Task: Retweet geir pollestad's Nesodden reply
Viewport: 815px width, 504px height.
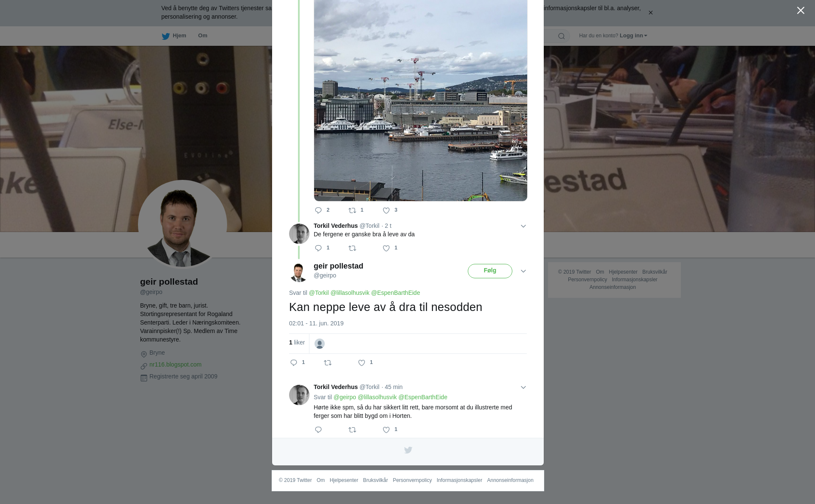Action: tap(328, 363)
